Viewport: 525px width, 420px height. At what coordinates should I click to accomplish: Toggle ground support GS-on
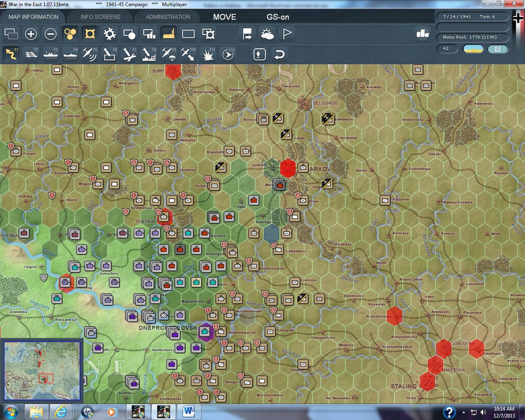278,17
